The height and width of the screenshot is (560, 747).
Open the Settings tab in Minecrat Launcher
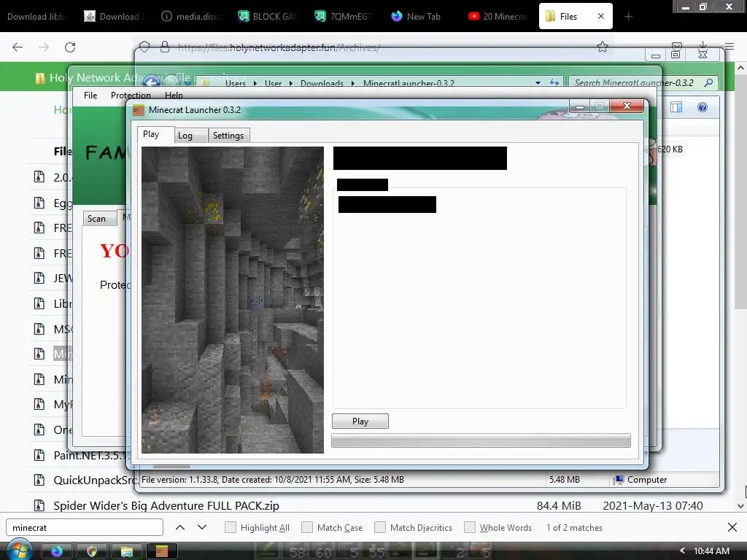228,136
